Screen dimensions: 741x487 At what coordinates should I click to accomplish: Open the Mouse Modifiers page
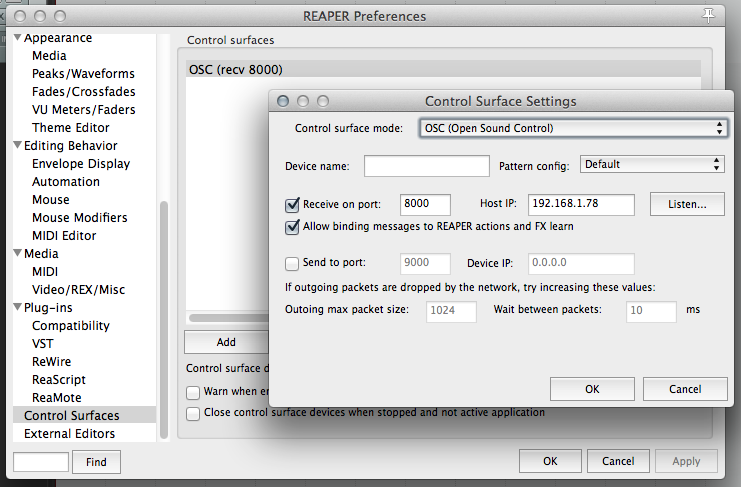click(x=79, y=217)
